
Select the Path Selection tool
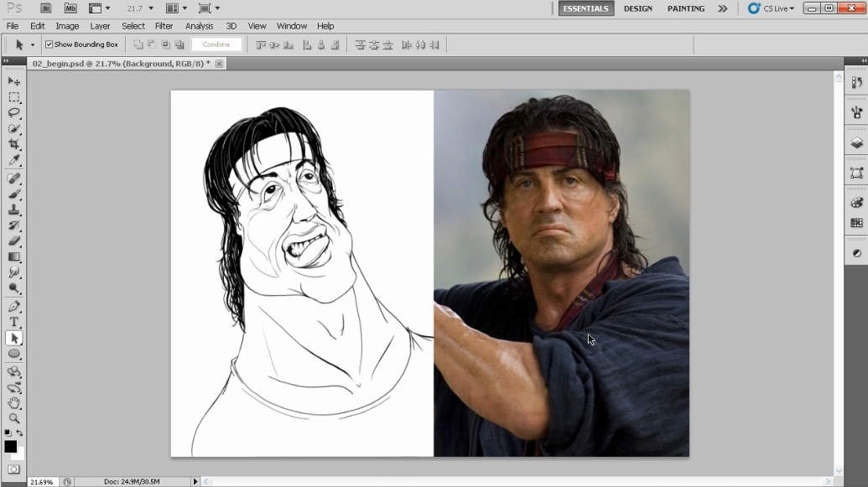click(14, 338)
